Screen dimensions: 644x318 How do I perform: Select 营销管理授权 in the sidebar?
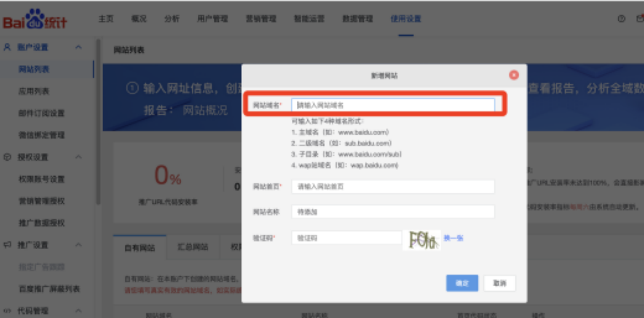click(41, 201)
